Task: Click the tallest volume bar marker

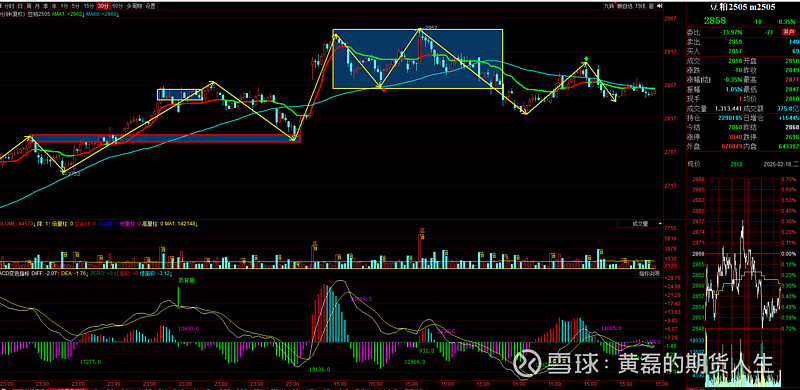Action: (x=422, y=230)
